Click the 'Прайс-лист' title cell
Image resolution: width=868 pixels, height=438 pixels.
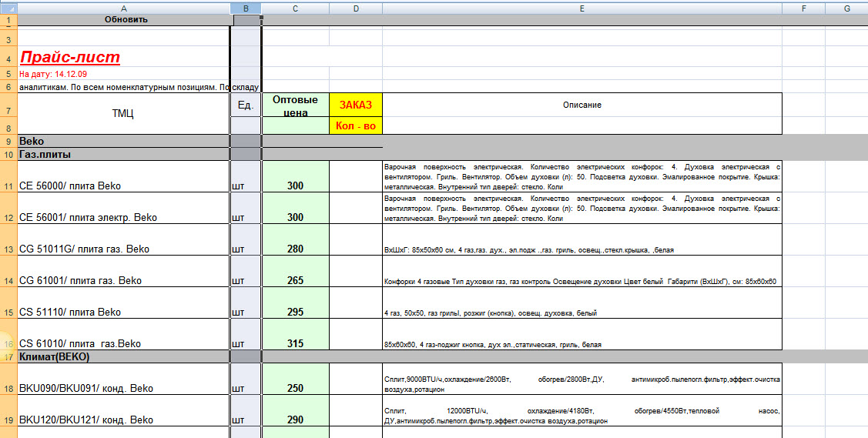click(123, 56)
